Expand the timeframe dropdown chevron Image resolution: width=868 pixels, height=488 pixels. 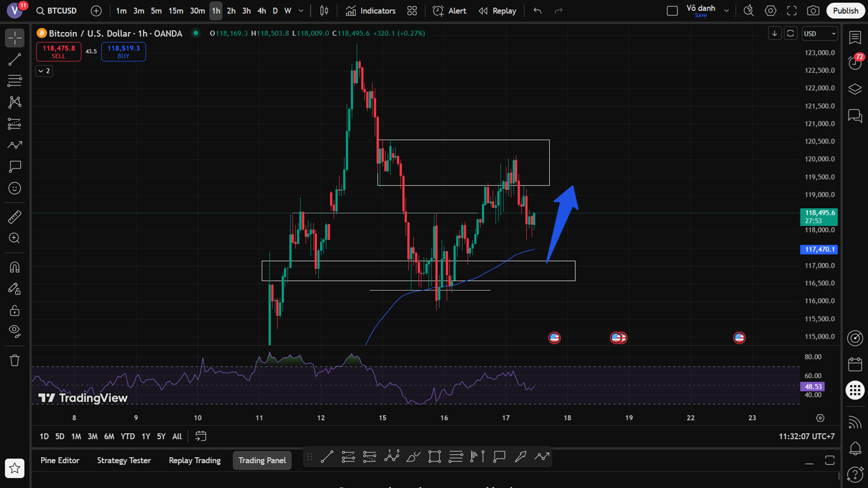pos(301,11)
